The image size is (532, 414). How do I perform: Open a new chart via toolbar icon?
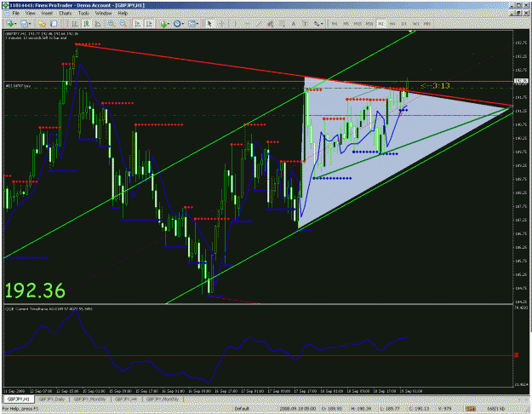tap(10, 24)
